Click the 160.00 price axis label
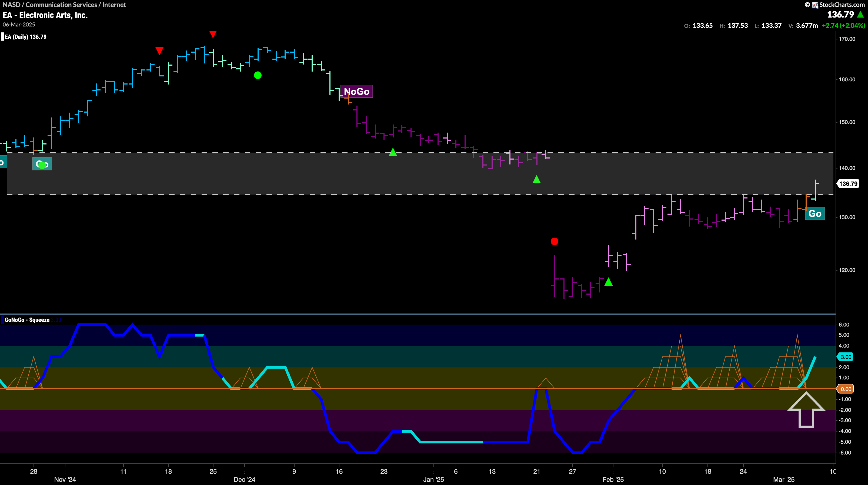 coord(847,79)
